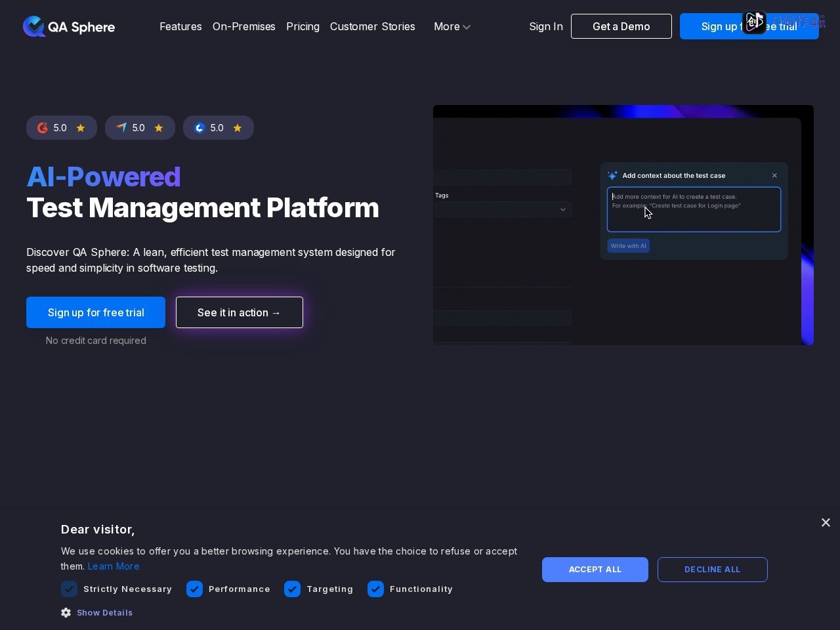840x630 pixels.
Task: Open the cookie Learn More link
Action: (114, 566)
